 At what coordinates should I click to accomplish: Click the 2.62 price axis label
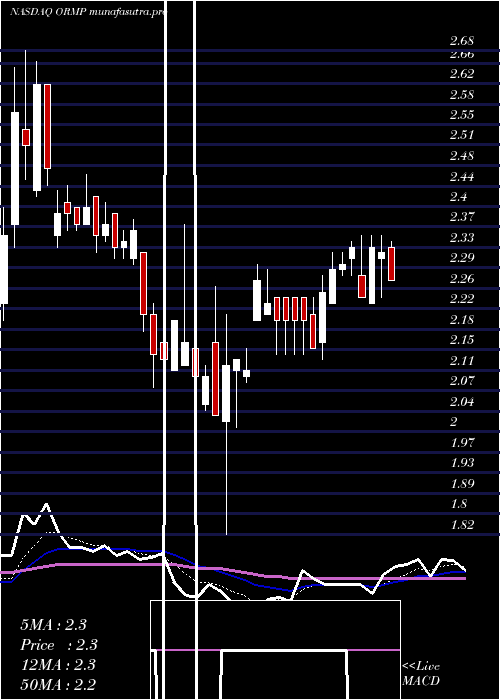(x=462, y=74)
